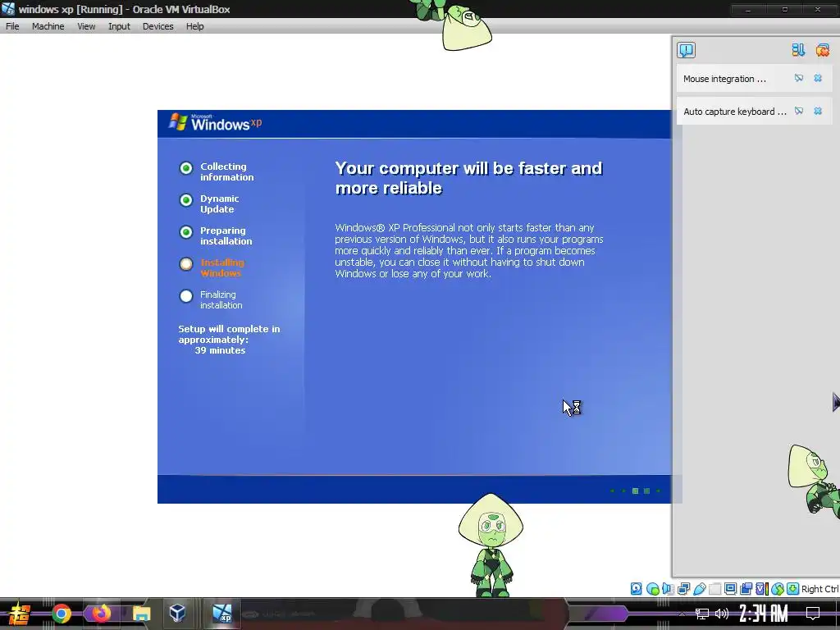
Task: Open the Windows action center icon
Action: tap(813, 614)
